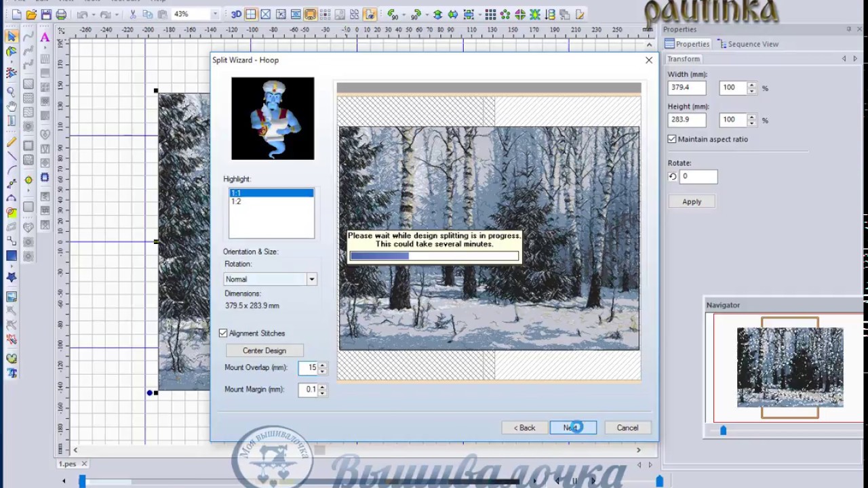
Task: Select hoop section 1:1 in Highlight list
Action: click(x=271, y=193)
